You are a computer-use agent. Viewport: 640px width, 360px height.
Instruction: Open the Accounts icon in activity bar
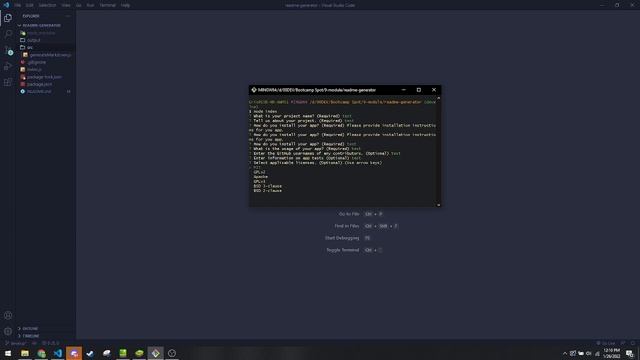[x=8, y=315]
